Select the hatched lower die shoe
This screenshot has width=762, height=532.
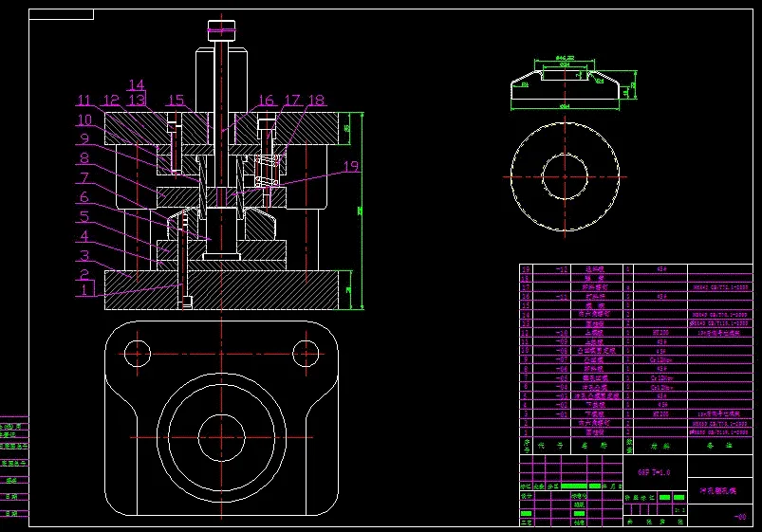click(x=222, y=290)
